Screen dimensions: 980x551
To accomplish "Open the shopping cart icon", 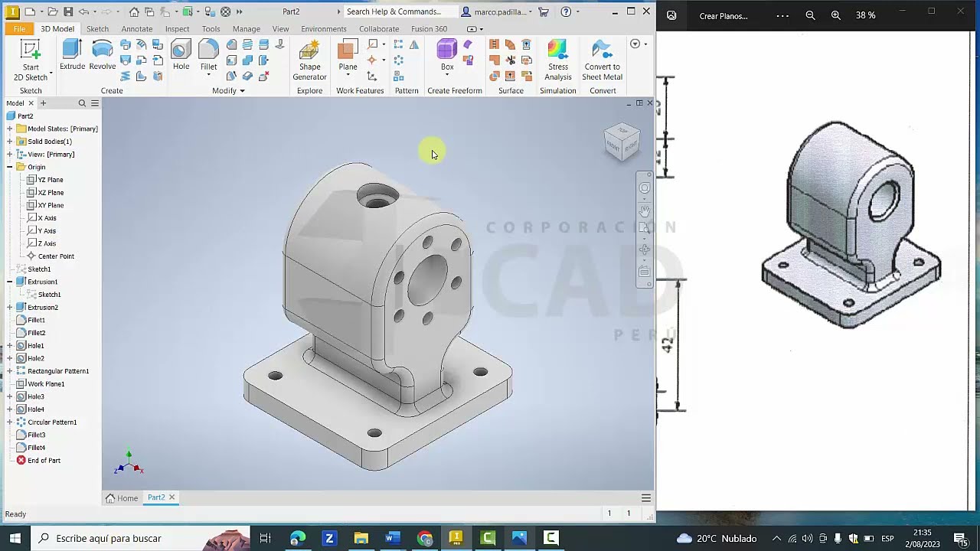I will [544, 11].
